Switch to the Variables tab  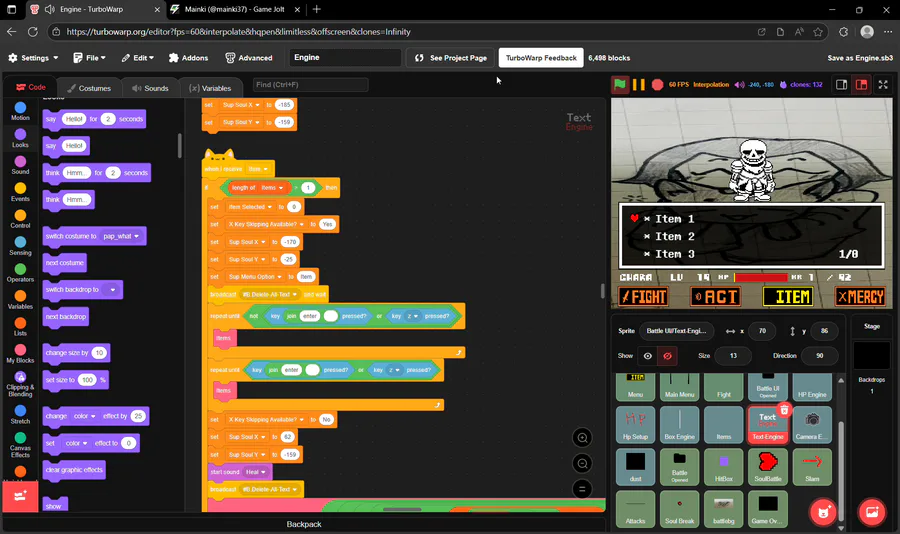[210, 88]
